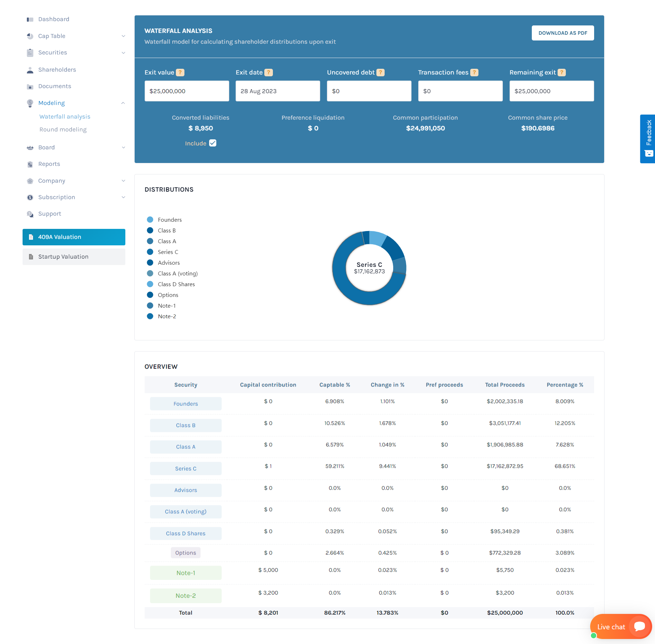Open the Dashboard section in the sidebar
The image size is (655, 644).
(x=53, y=19)
